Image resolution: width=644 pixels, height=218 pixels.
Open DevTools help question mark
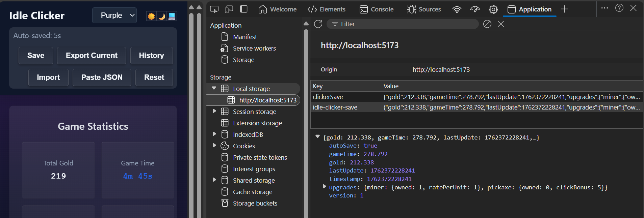(x=619, y=8)
